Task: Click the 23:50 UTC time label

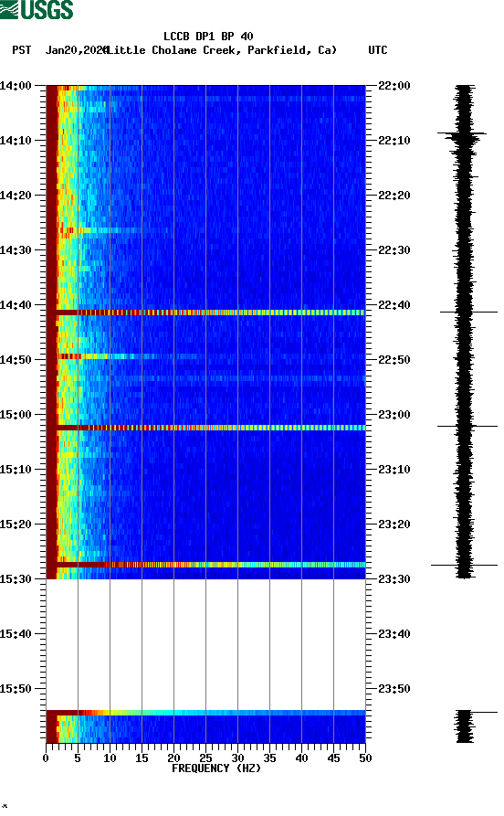Action: click(x=394, y=689)
